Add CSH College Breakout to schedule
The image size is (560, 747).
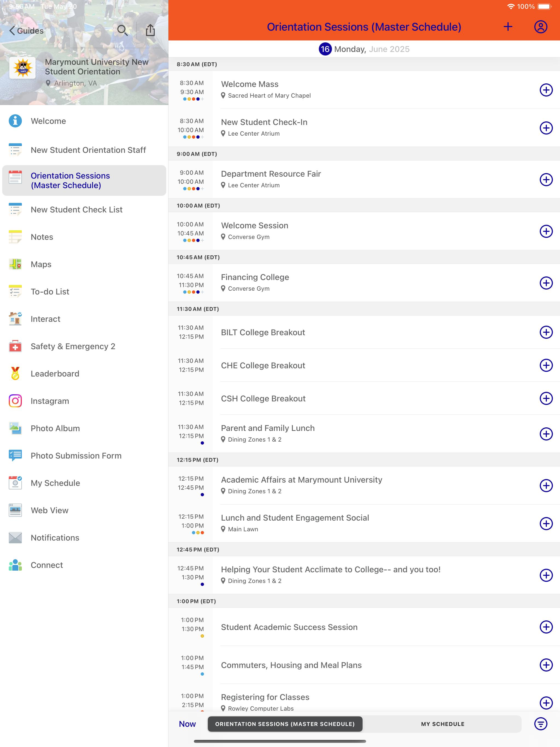(546, 398)
